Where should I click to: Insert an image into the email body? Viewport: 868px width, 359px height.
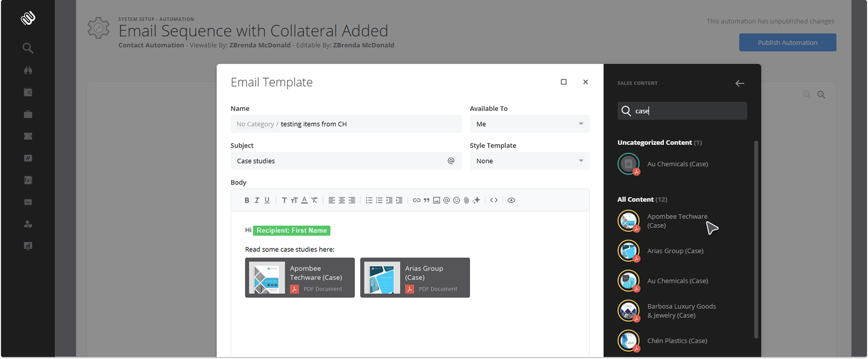coord(436,200)
